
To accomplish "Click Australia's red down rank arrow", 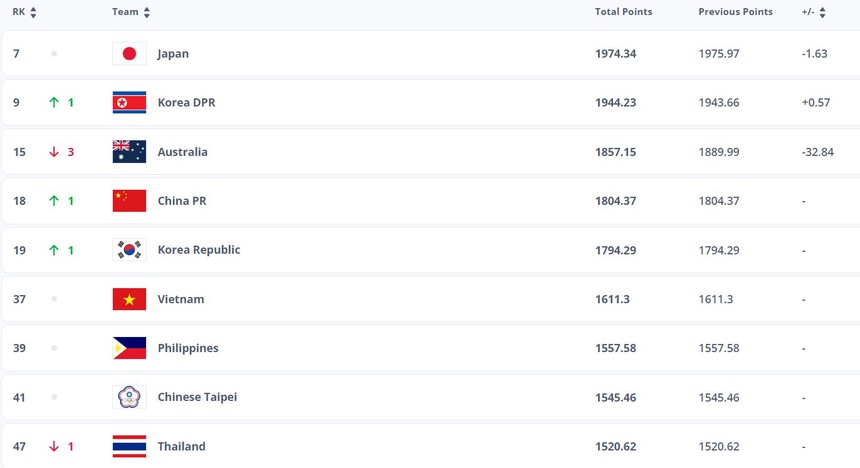I will coord(54,152).
